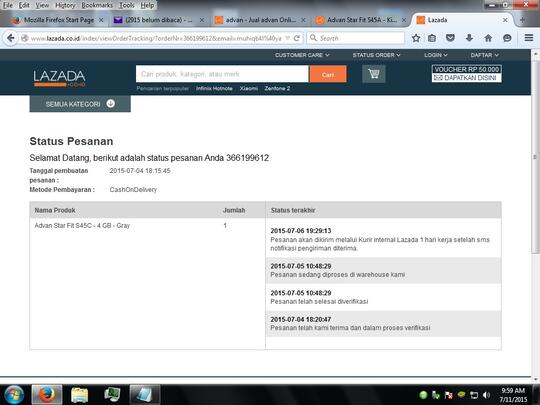Image resolution: width=540 pixels, height=405 pixels.
Task: Expand the Status Order dropdown
Action: point(376,55)
